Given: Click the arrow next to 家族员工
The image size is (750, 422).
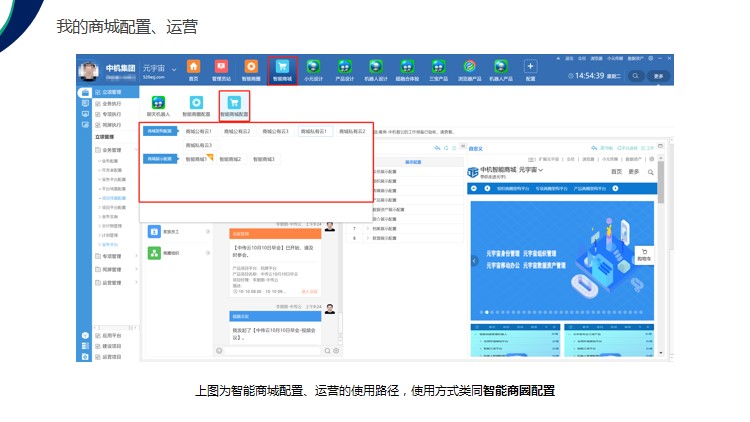Looking at the screenshot, I should pyautogui.click(x=208, y=232).
